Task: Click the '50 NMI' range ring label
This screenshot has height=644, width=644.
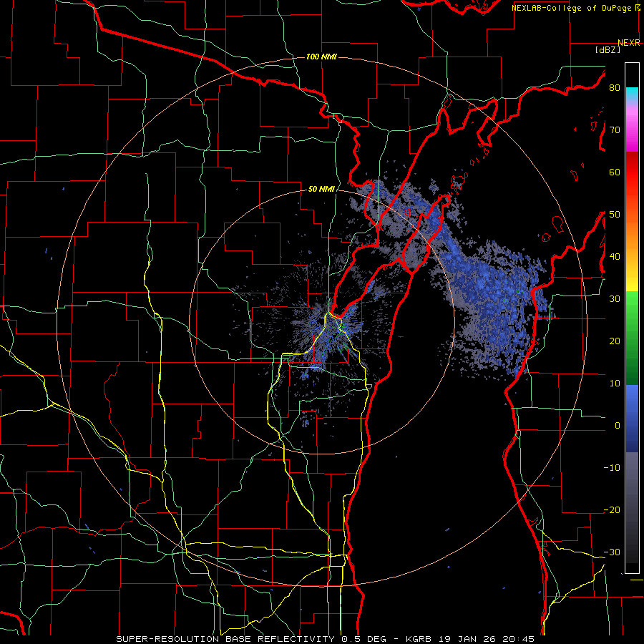Action: [x=321, y=190]
